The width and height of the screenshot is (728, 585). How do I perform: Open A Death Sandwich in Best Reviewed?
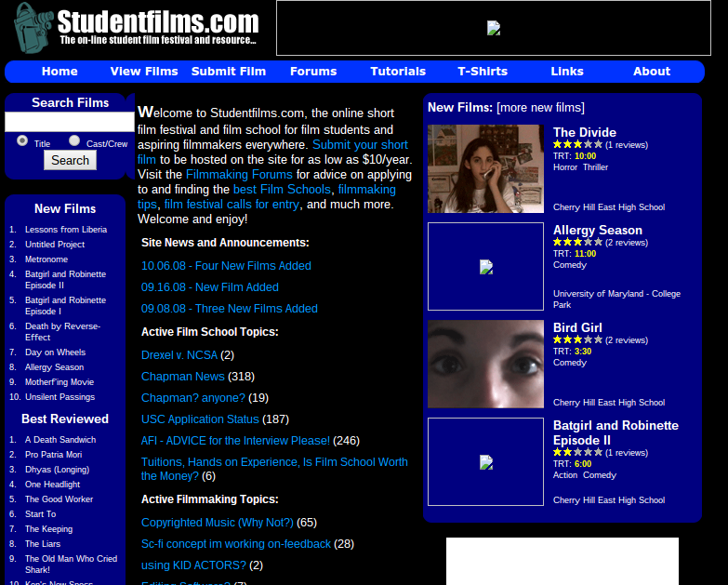[x=60, y=439]
